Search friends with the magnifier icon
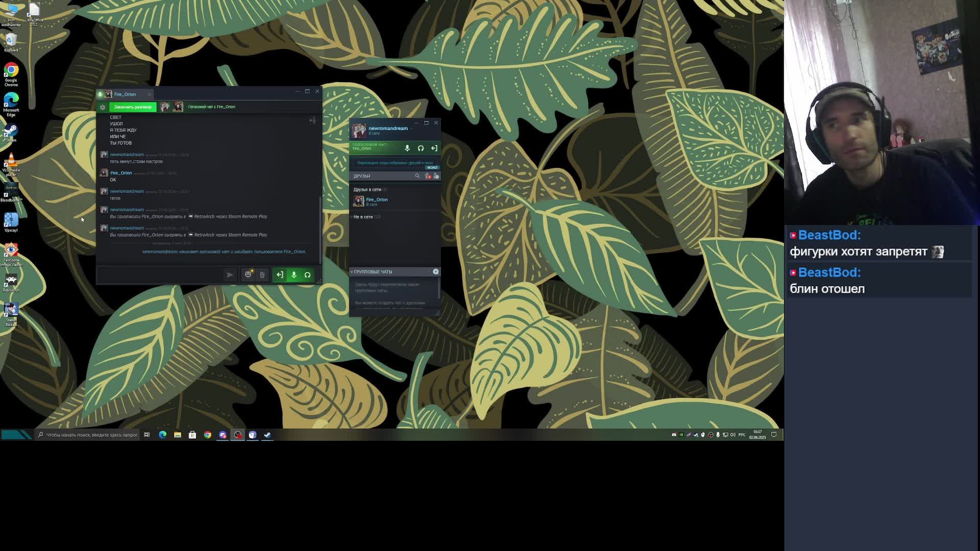 [x=417, y=176]
